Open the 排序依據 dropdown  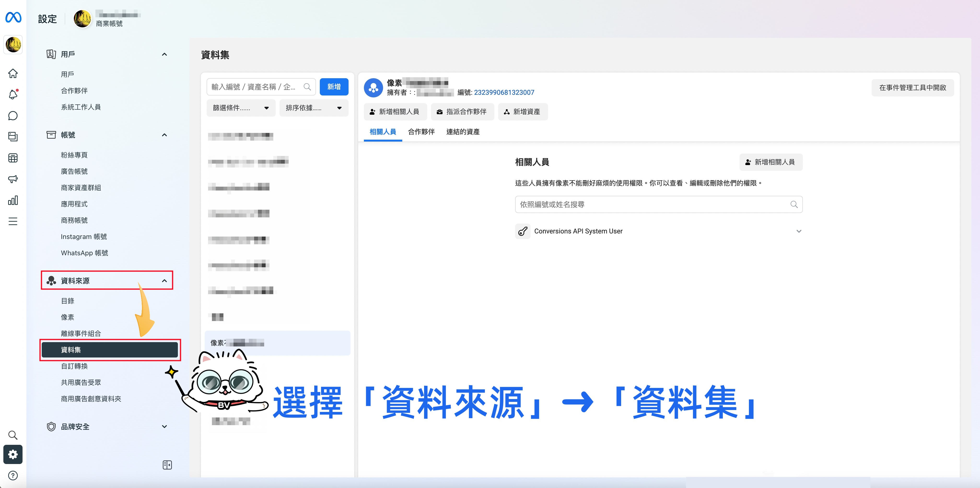click(x=314, y=108)
